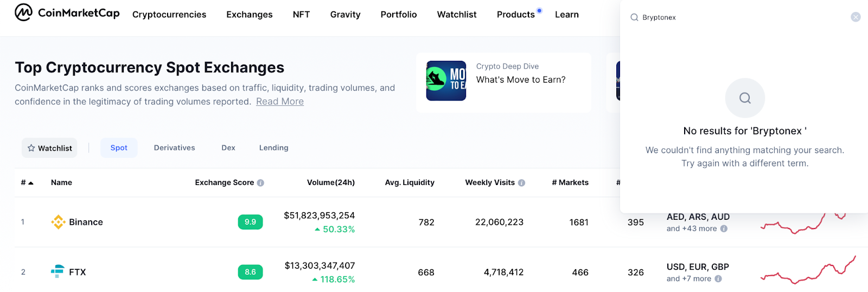Open the FTX exchange page
The image size is (868, 292).
[x=77, y=272]
